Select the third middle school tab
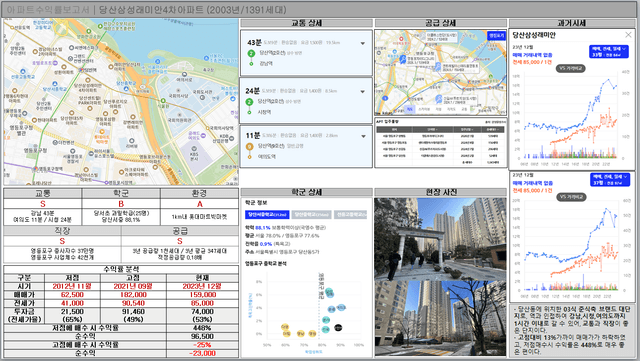640x361 pixels. [x=351, y=214]
